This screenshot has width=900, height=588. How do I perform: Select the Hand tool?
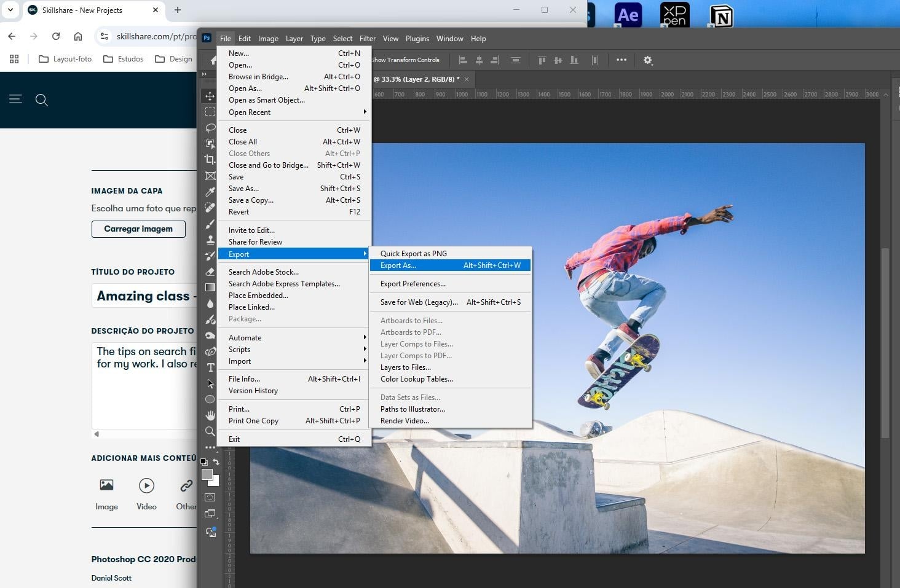210,415
